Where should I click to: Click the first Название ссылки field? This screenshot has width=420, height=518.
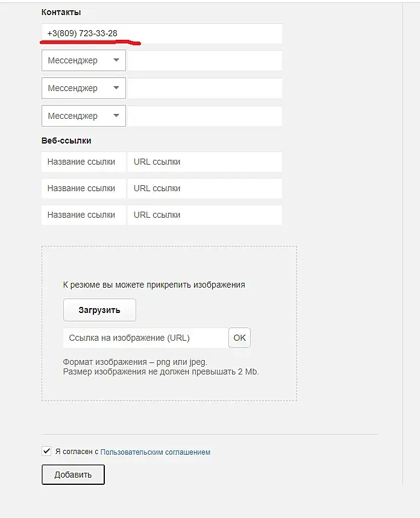point(84,162)
